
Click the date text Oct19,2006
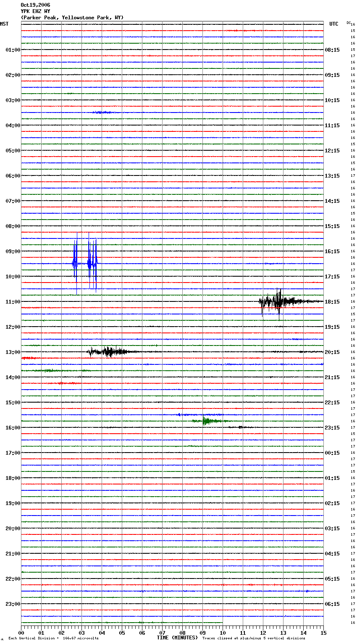tap(35, 5)
